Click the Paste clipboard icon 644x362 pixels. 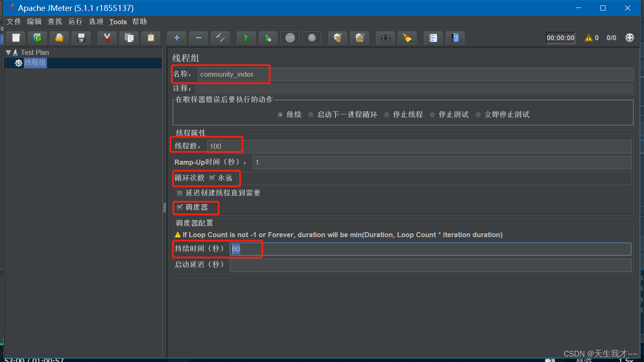[x=151, y=38]
